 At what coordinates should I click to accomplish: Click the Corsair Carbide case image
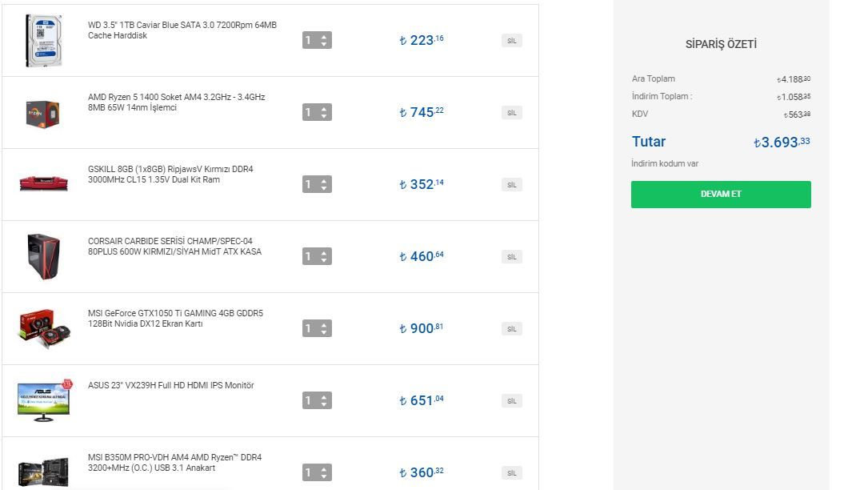coord(44,256)
